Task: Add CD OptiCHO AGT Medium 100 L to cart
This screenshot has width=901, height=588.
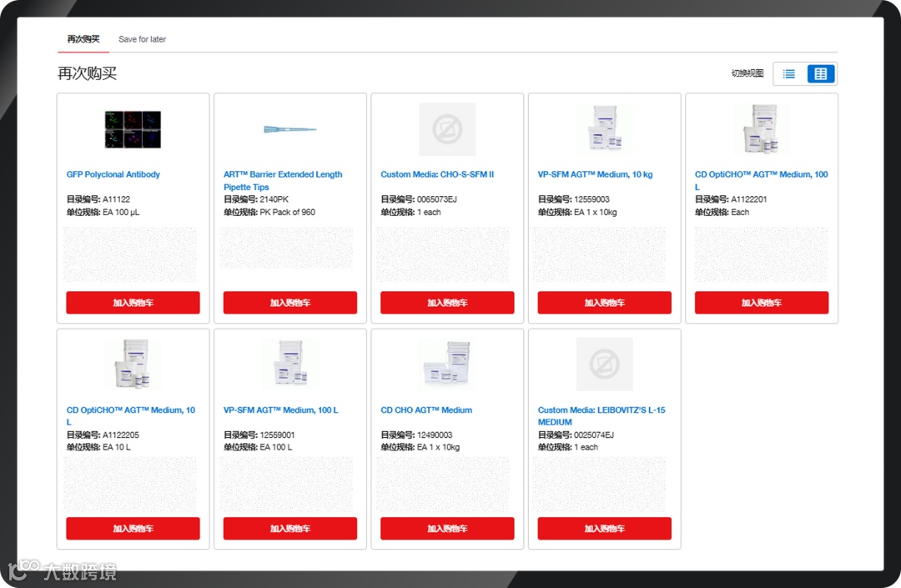Action: click(762, 303)
